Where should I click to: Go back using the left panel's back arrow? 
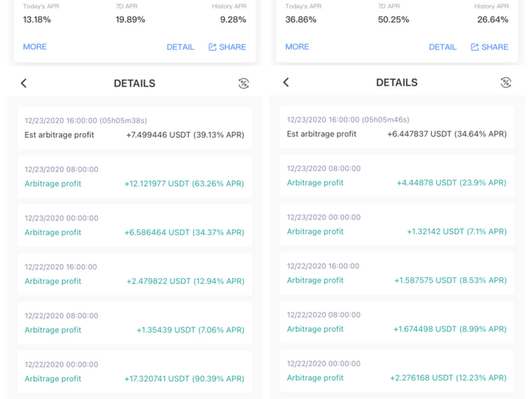[x=24, y=83]
